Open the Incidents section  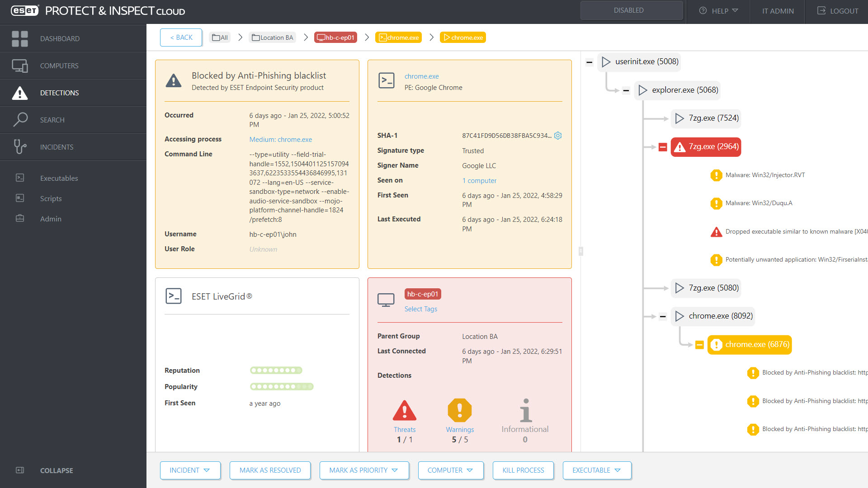point(57,146)
